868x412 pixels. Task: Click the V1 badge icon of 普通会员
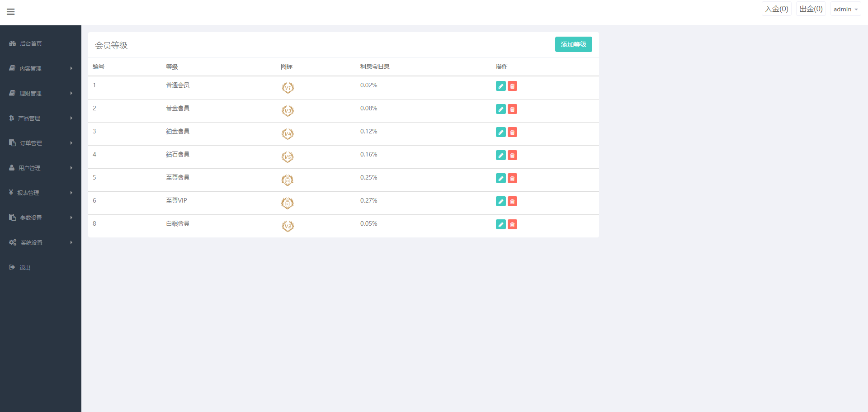(288, 88)
